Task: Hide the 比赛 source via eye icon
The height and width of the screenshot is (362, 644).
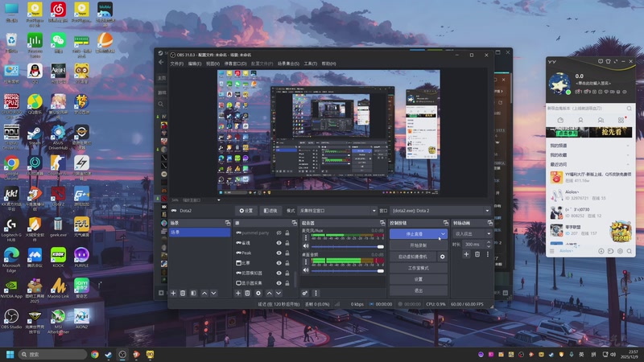Action: (x=279, y=263)
